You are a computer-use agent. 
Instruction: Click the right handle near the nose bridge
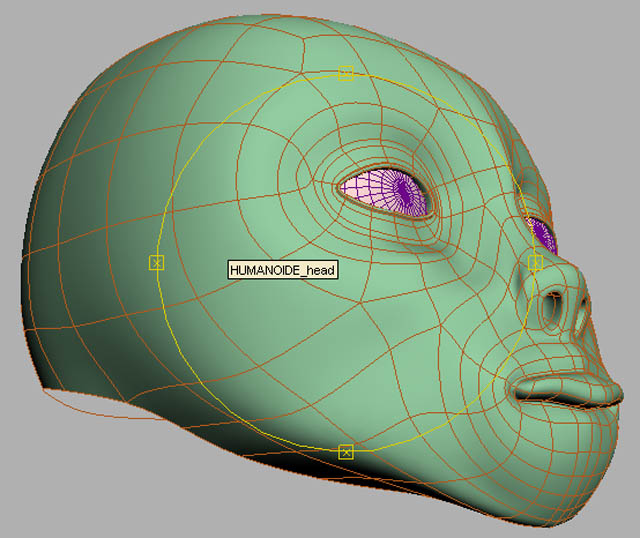[536, 263]
